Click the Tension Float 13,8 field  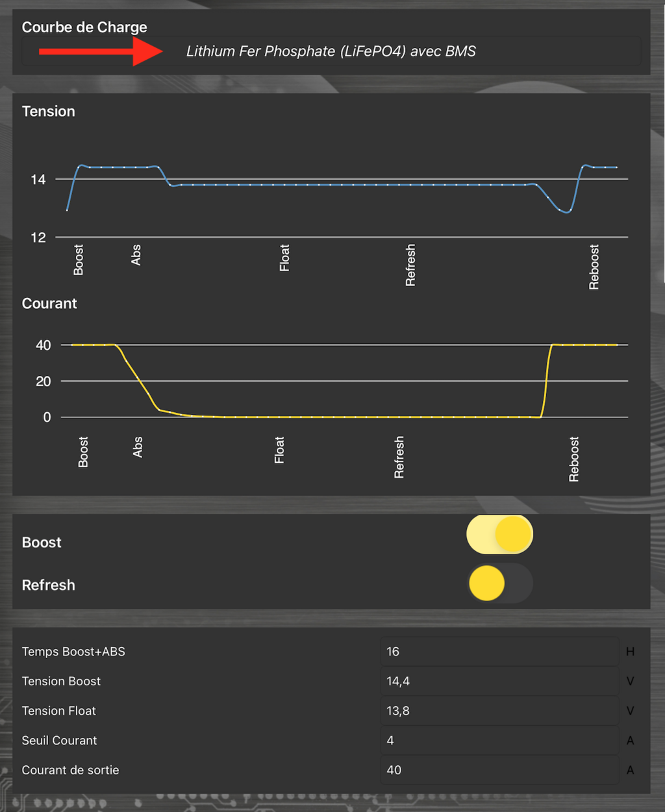(499, 711)
